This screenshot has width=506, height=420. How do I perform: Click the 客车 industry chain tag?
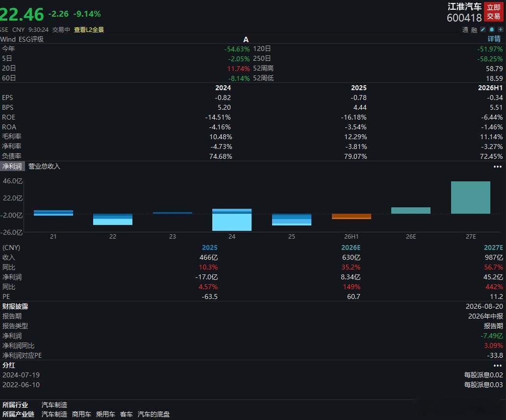(x=126, y=414)
